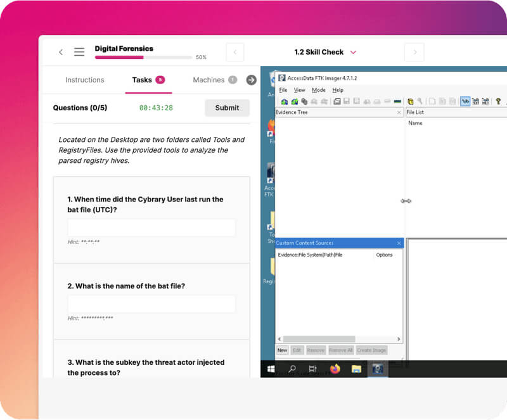
Task: Switch to the Machines tab
Action: click(x=215, y=80)
